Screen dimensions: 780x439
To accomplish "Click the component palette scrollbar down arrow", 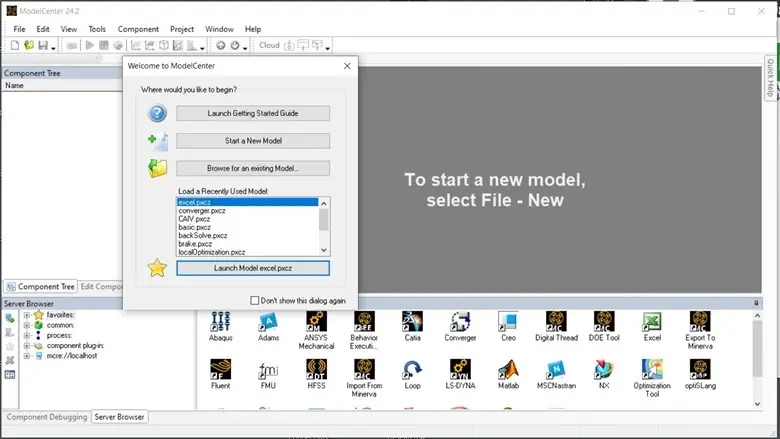I will (x=757, y=404).
